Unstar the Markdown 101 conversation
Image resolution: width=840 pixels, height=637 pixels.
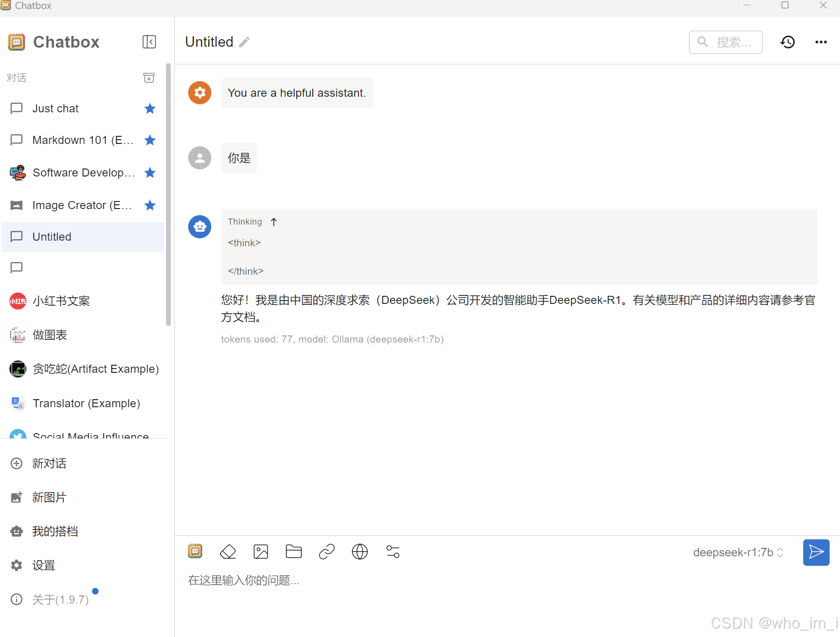tap(150, 140)
